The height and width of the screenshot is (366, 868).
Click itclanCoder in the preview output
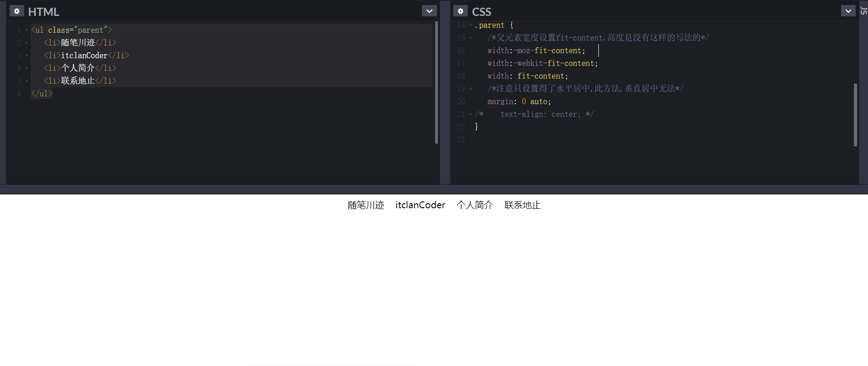click(420, 205)
